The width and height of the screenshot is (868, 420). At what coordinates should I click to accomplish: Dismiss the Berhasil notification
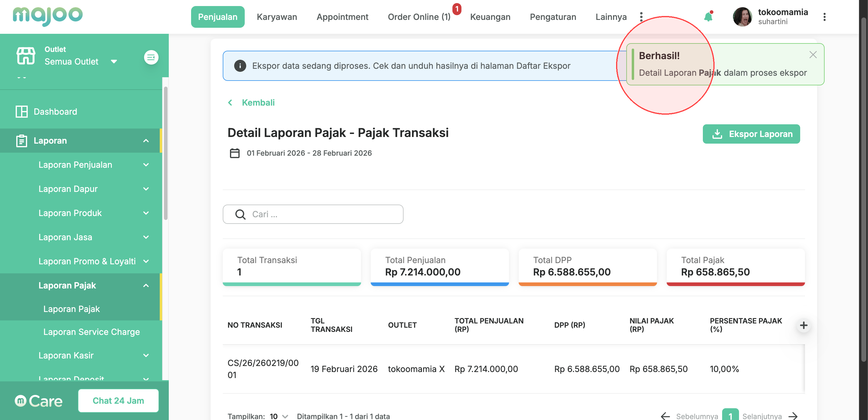[x=813, y=55]
